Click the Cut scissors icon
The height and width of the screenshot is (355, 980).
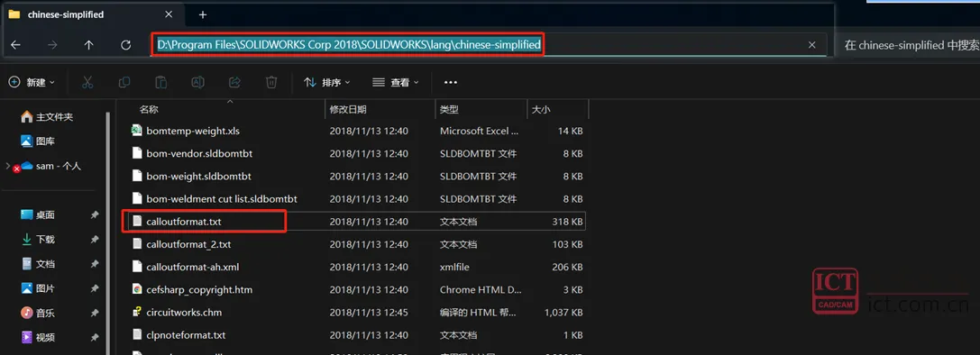coord(87,82)
